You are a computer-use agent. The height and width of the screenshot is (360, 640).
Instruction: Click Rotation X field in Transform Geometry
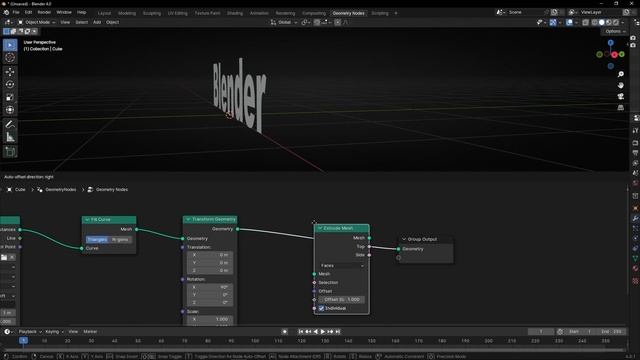210,287
